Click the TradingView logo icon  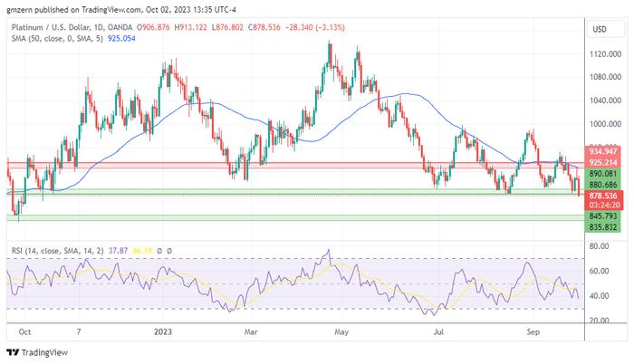pos(13,352)
